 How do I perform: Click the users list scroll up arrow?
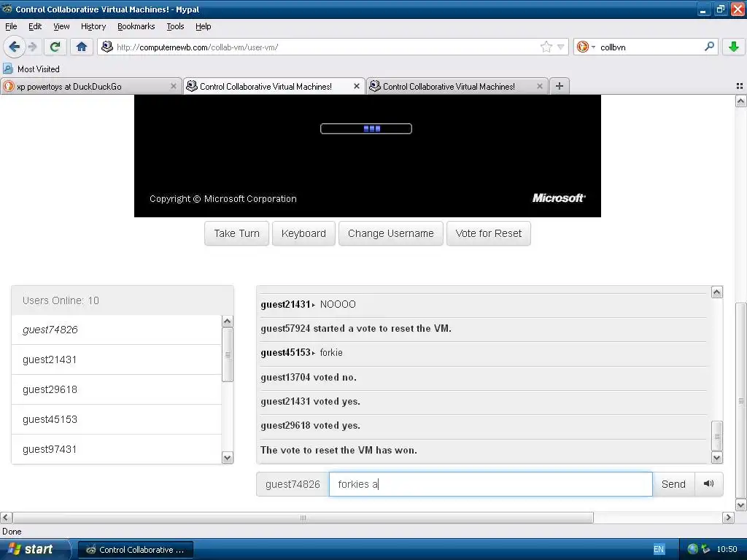click(x=228, y=322)
